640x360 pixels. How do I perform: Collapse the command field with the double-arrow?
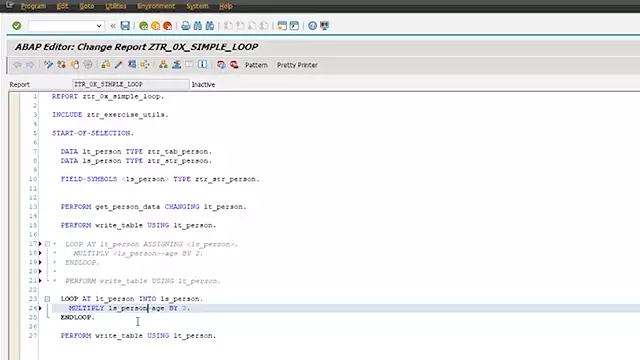[x=113, y=26]
